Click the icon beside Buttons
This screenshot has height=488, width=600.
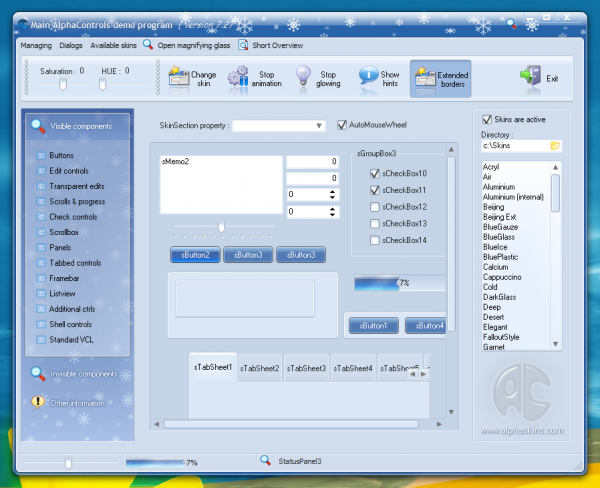pyautogui.click(x=41, y=155)
